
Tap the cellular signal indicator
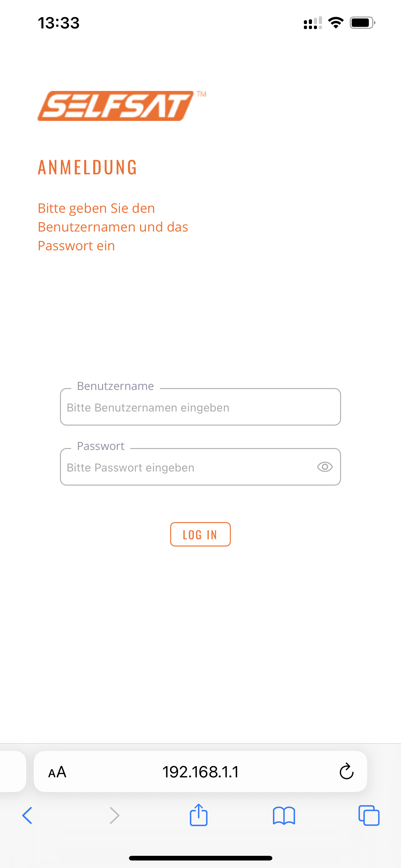(x=312, y=23)
